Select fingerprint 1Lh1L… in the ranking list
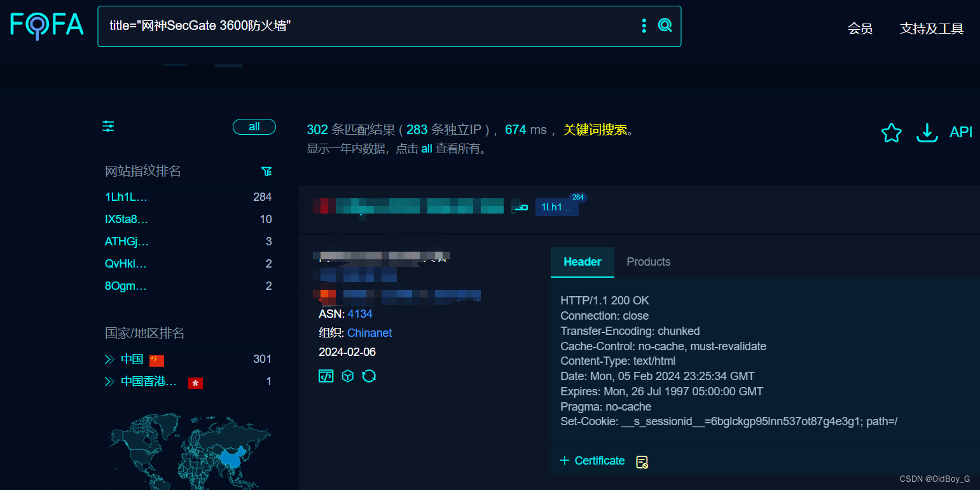980x490 pixels. (x=126, y=197)
